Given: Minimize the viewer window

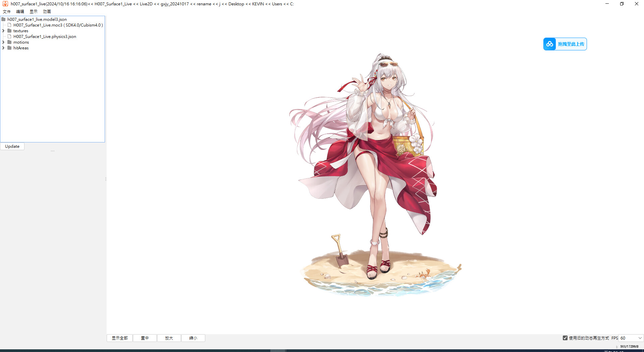Looking at the screenshot, I should coord(607,4).
